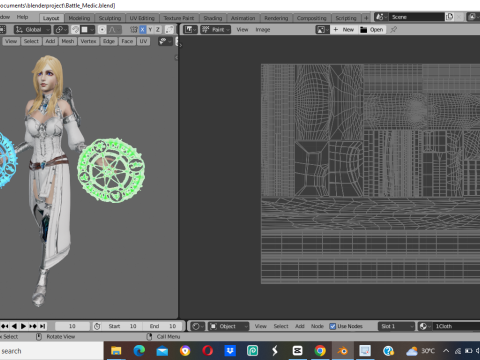Uncheck the Use Nodes checkbox

point(333,326)
